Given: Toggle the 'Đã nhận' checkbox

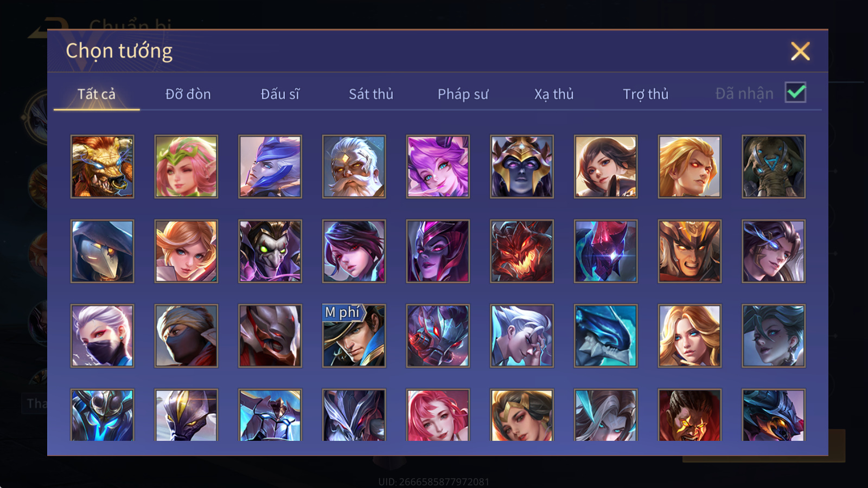Looking at the screenshot, I should pyautogui.click(x=795, y=92).
